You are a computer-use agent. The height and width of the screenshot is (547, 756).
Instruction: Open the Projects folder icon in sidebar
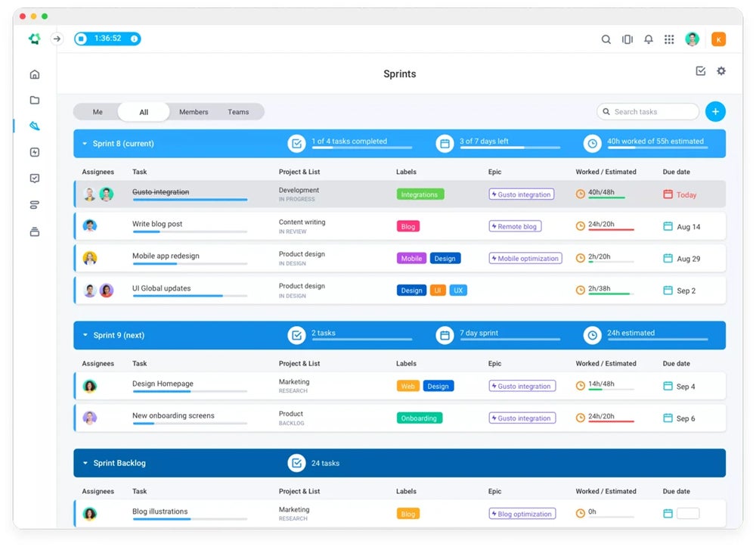[35, 100]
